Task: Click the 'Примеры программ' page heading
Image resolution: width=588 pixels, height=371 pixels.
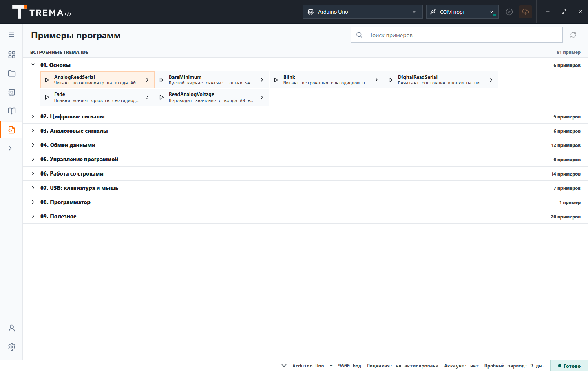Action: (x=76, y=35)
